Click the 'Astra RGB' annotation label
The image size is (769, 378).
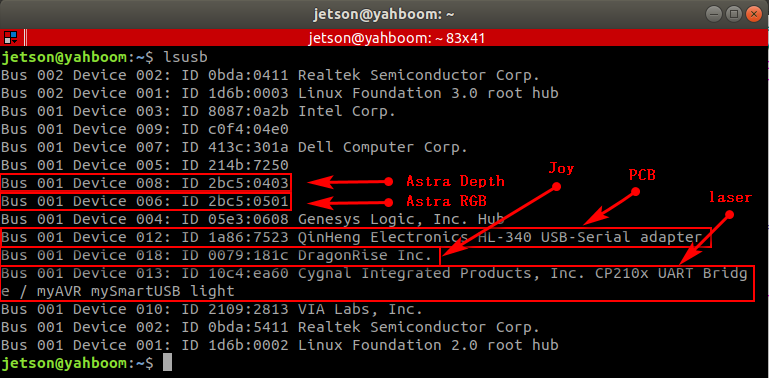coord(449,202)
